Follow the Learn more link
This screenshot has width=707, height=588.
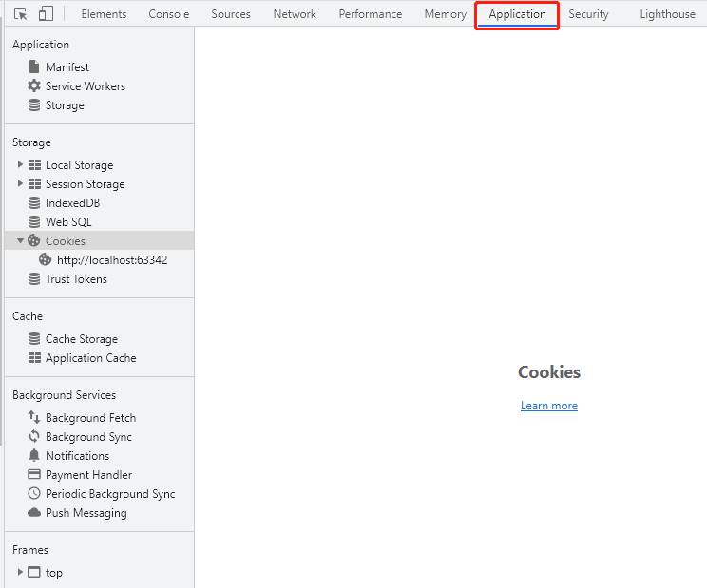[549, 406]
